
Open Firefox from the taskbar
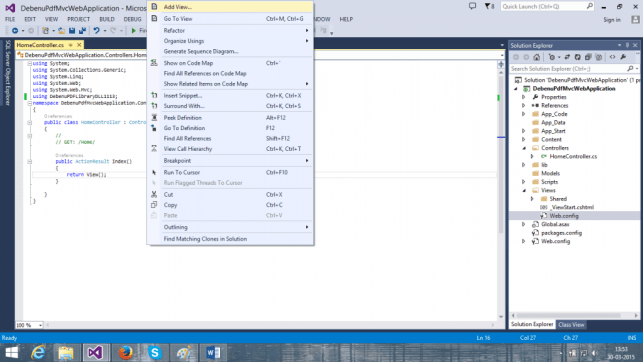[x=125, y=353]
